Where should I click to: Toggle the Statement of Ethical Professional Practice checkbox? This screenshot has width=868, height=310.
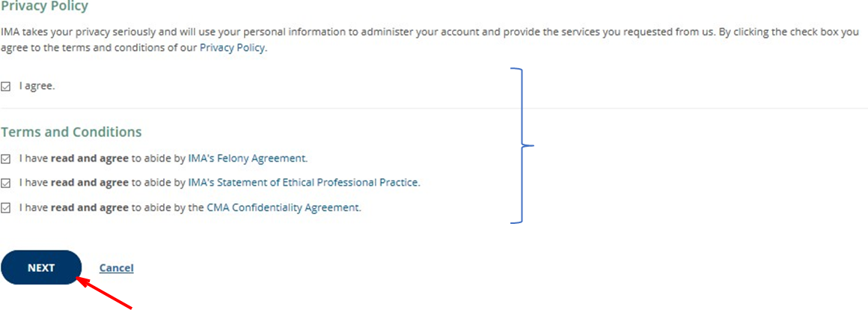[6, 183]
